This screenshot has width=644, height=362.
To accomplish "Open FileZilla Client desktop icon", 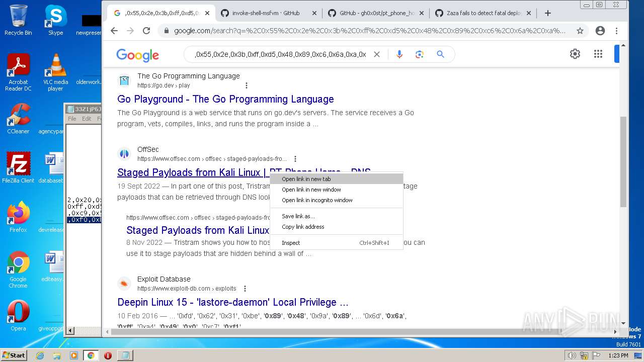I will pyautogui.click(x=18, y=168).
